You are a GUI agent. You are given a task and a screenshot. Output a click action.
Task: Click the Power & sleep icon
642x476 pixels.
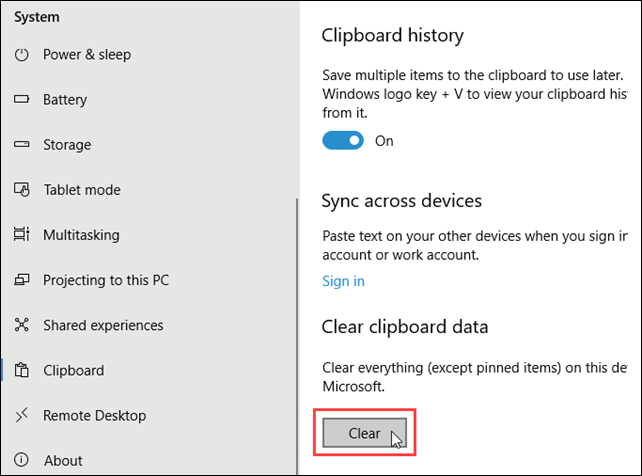point(22,54)
